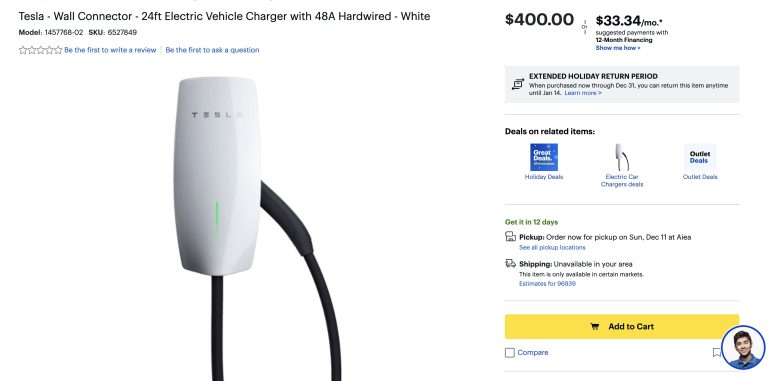Screen dimensions: 768x381
Task: Click the shipping truck icon
Action: pos(510,263)
